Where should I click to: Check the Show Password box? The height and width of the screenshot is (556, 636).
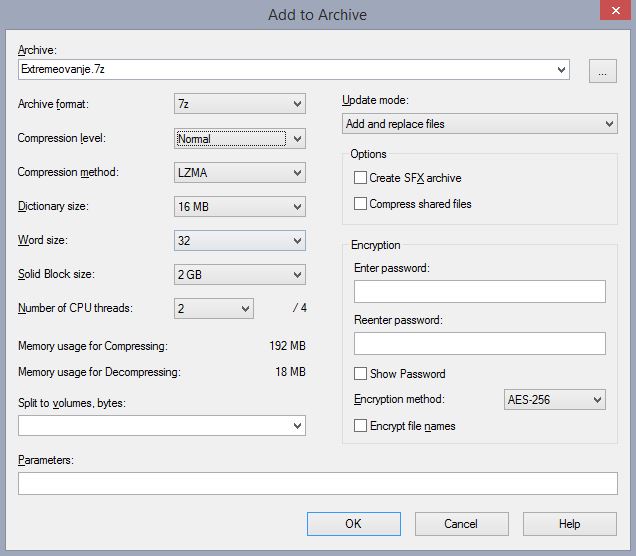tap(361, 374)
